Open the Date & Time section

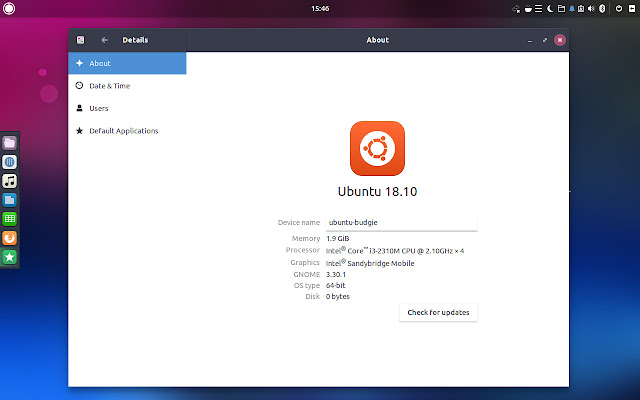pos(127,86)
